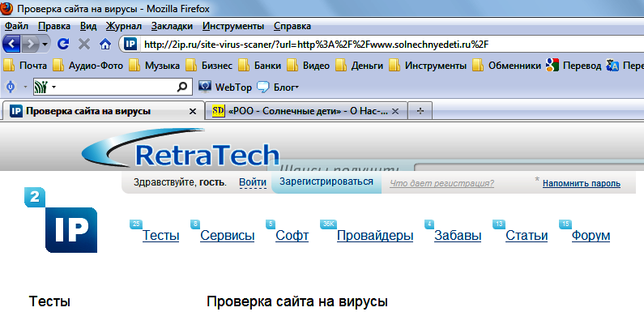Open the Справка menu

point(292,26)
